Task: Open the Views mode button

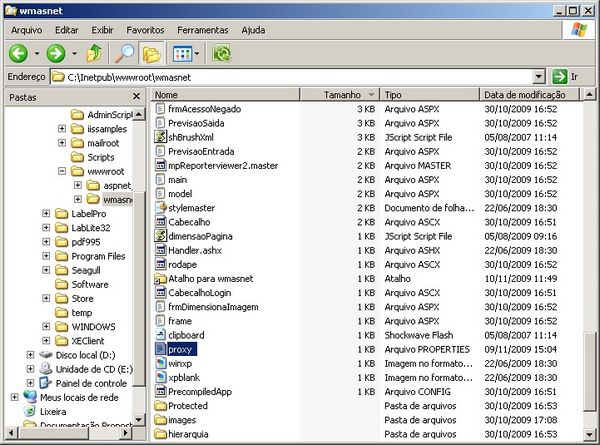Action: (x=182, y=54)
